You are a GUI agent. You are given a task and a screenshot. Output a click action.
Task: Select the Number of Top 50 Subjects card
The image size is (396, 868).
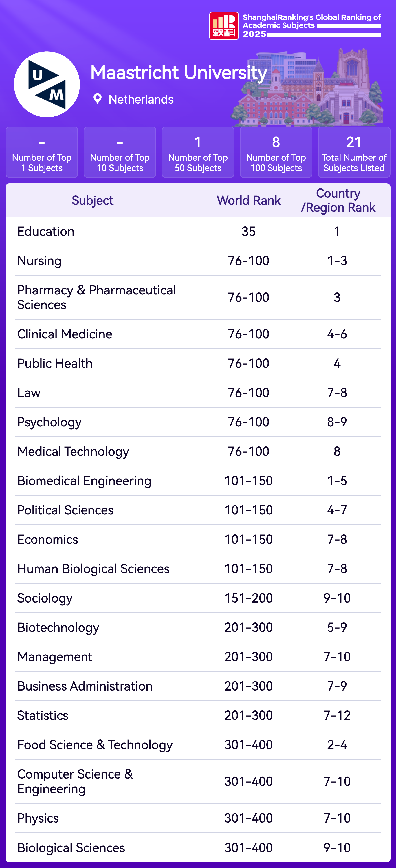point(198,152)
